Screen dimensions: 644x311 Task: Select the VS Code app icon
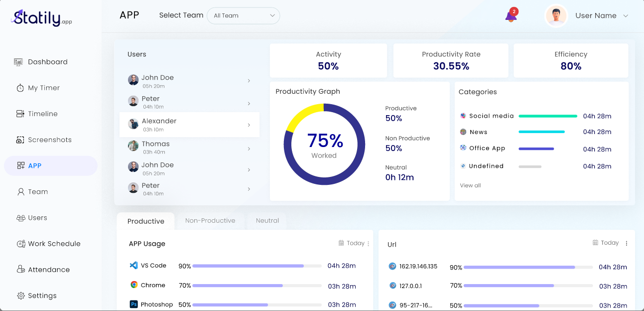[134, 266]
